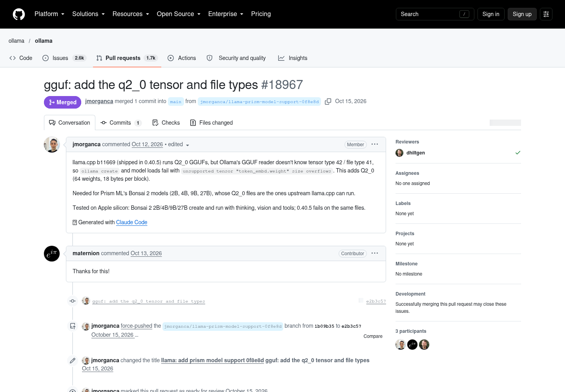Switch to the Checks tab
Screen dimensions: 565x392
point(166,123)
